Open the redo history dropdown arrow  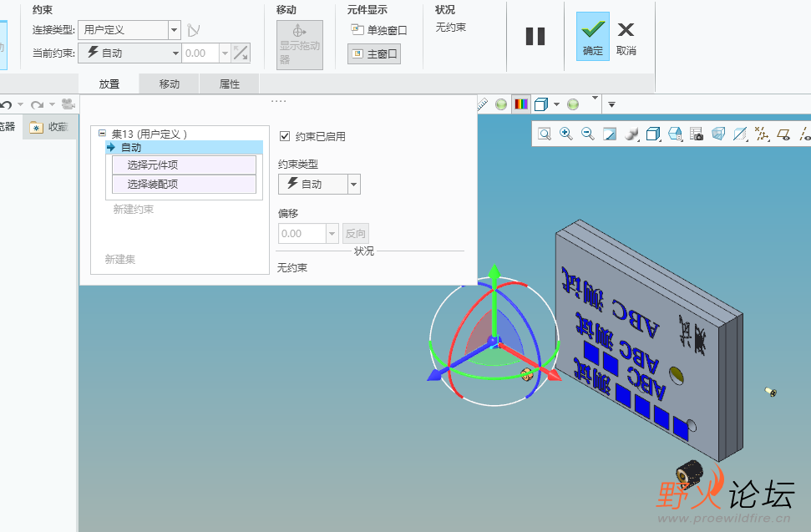(x=52, y=104)
